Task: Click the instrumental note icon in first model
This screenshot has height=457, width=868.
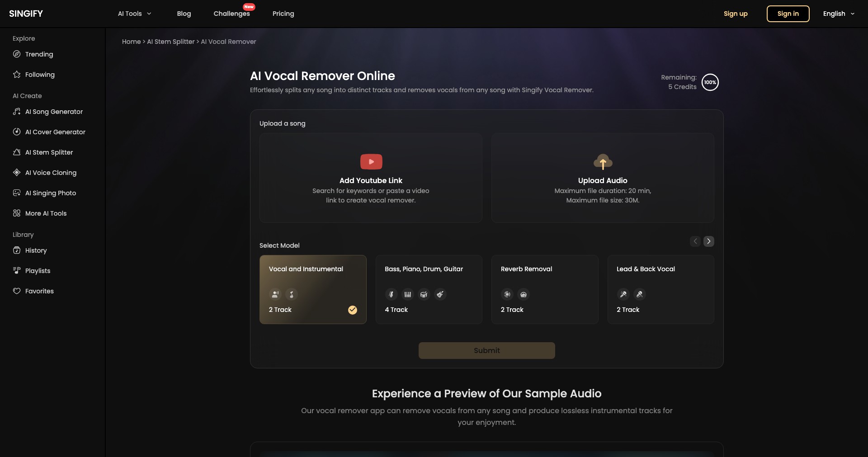Action: pyautogui.click(x=292, y=295)
